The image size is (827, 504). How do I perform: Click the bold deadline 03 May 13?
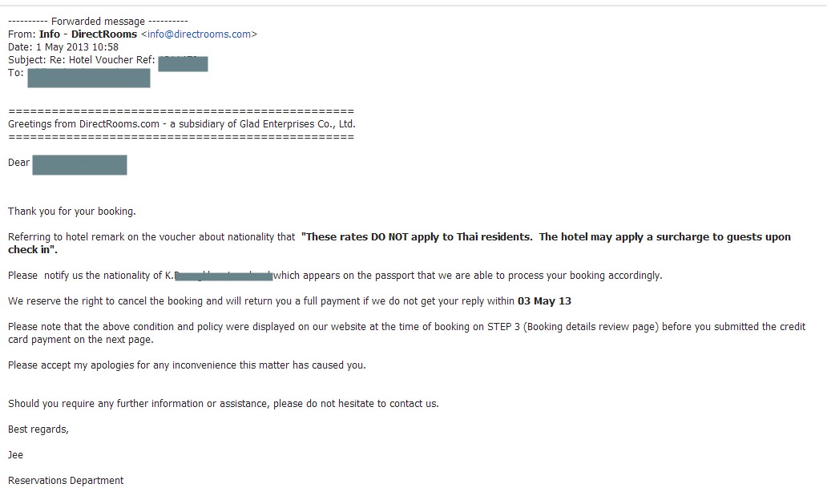tap(544, 301)
